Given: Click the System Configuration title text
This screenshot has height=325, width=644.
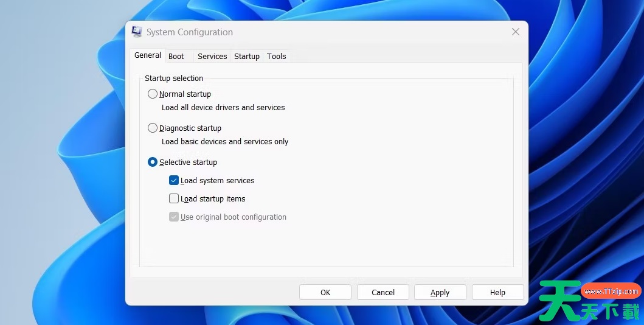Looking at the screenshot, I should 190,32.
